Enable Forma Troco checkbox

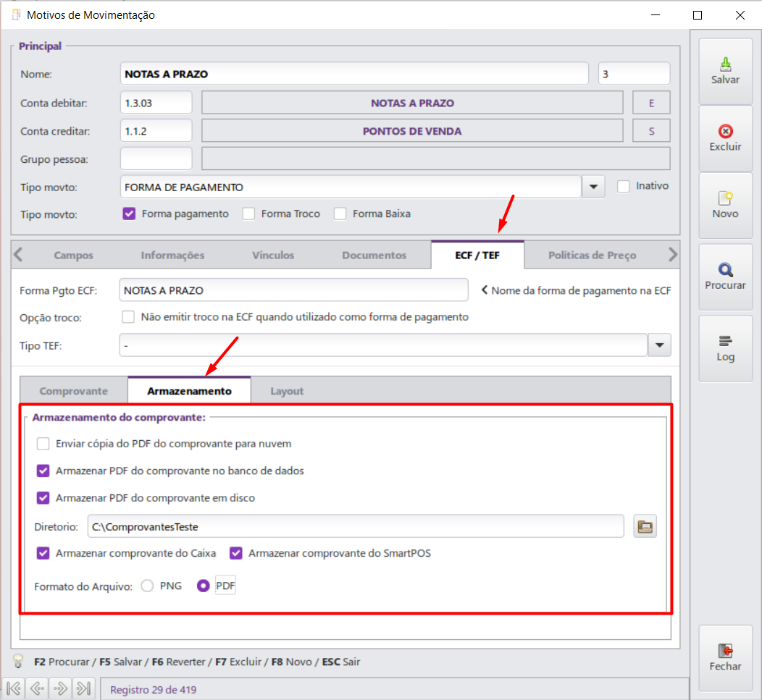(x=248, y=214)
